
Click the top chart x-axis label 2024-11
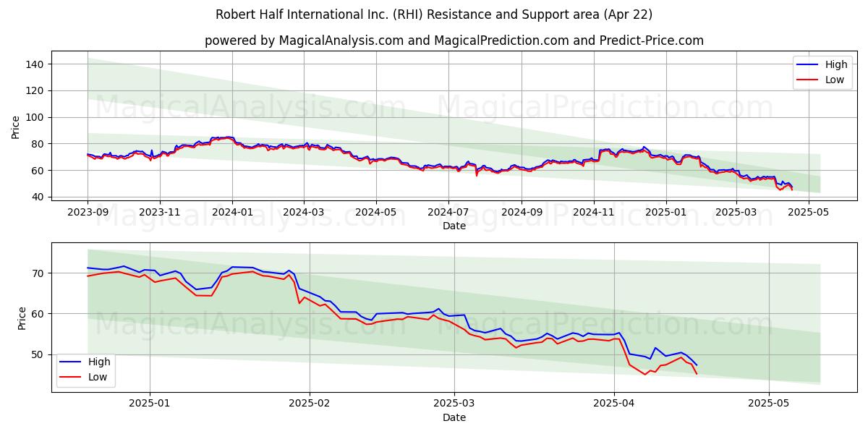(x=594, y=213)
